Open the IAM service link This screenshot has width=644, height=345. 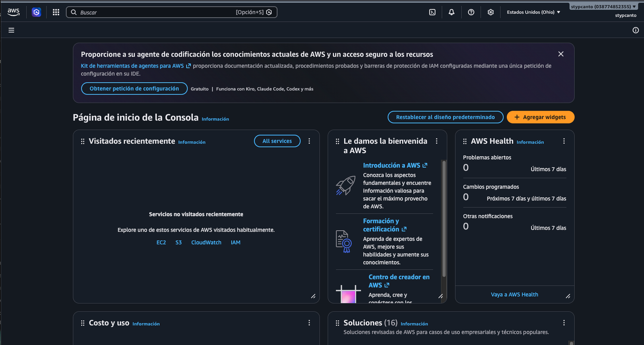tap(235, 242)
